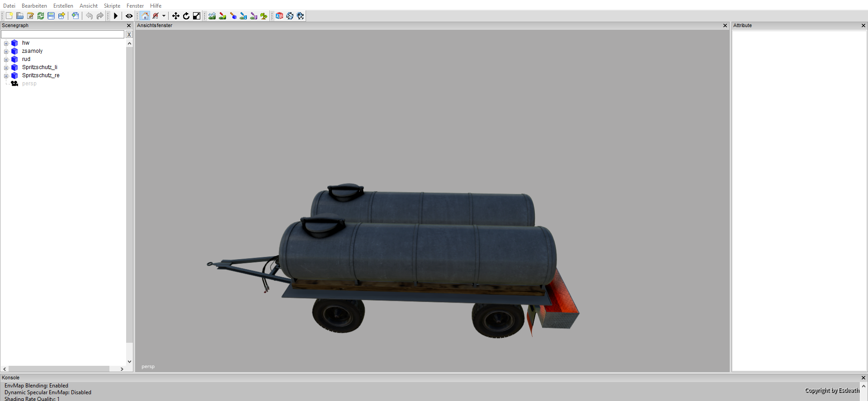This screenshot has width=868, height=401.
Task: Expand the Spritzschutz_re node
Action: pos(6,76)
